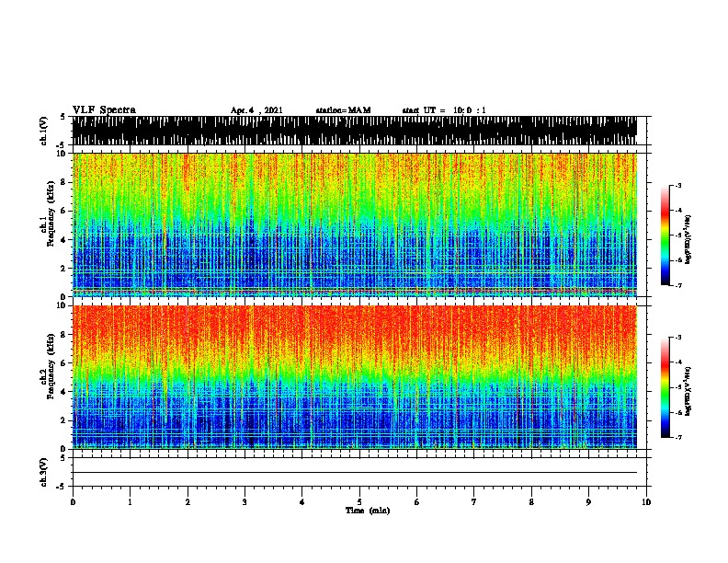The width and height of the screenshot is (728, 563).
Task: Click the 2 kHz tick of ch.2 spectrogram
Action: (64, 420)
